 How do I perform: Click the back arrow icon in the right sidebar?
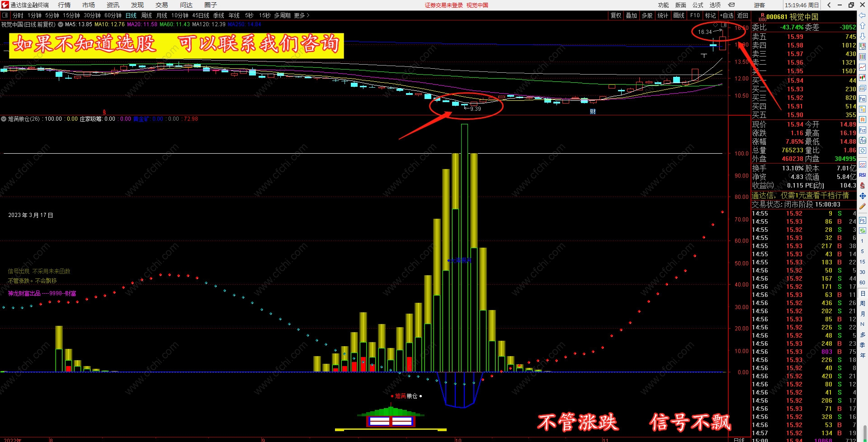coord(862,16)
